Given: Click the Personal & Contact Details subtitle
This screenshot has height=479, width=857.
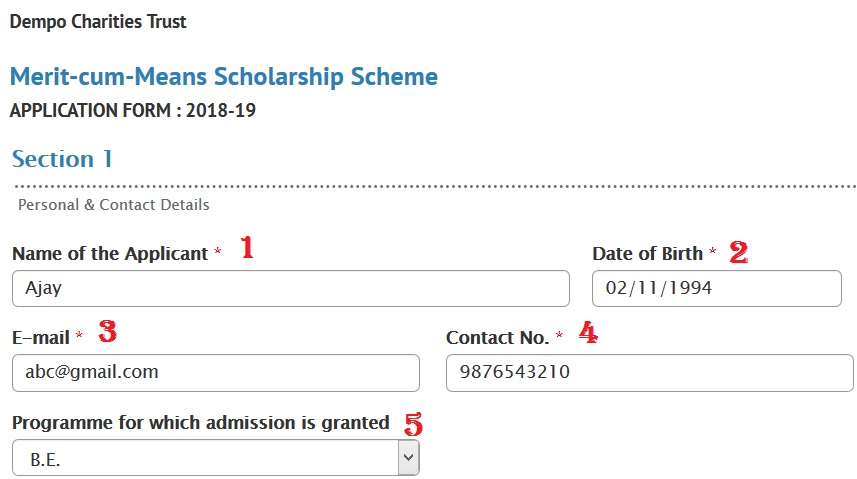Looking at the screenshot, I should (114, 205).
